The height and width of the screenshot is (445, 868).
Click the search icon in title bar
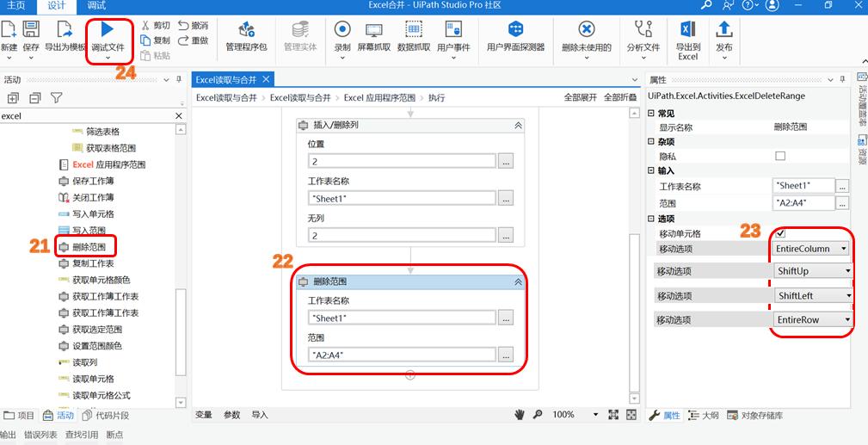pos(707,5)
